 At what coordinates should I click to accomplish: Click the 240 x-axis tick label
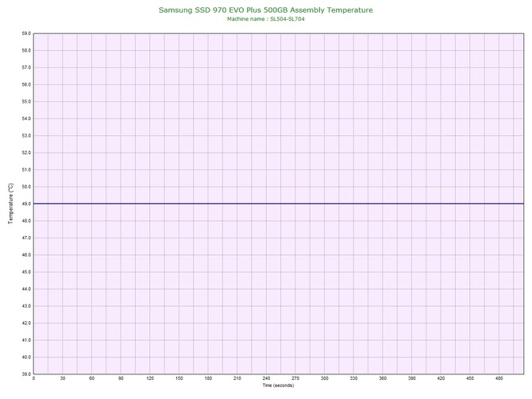point(266,378)
